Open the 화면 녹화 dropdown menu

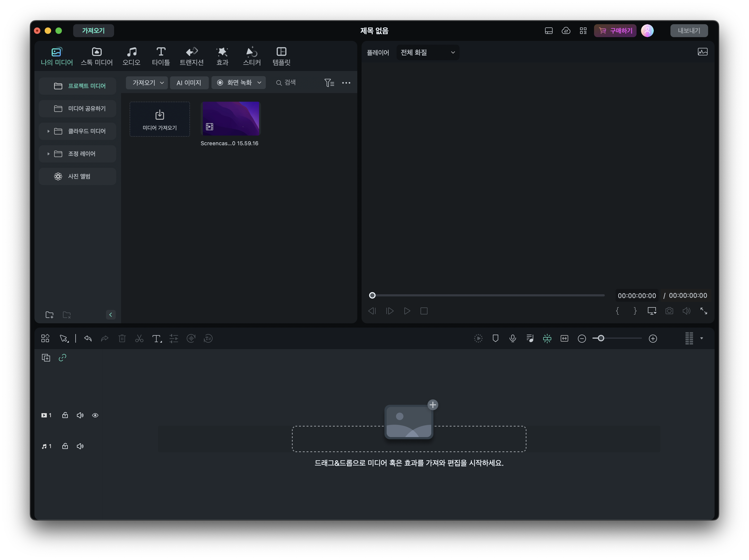point(259,83)
